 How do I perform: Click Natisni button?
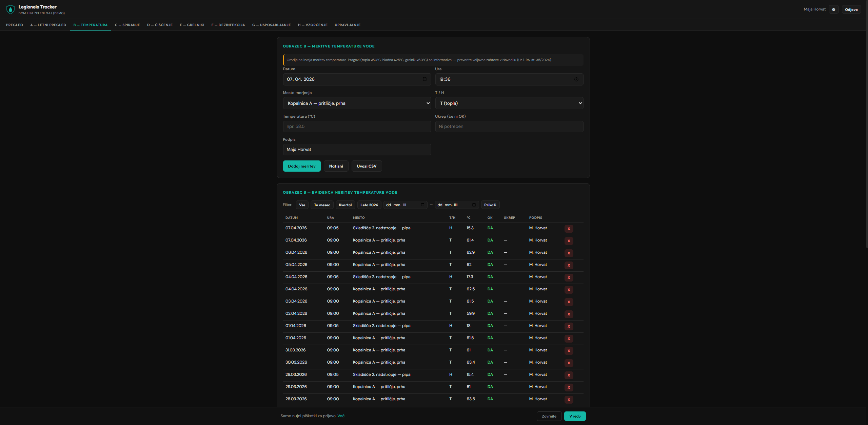click(x=336, y=166)
